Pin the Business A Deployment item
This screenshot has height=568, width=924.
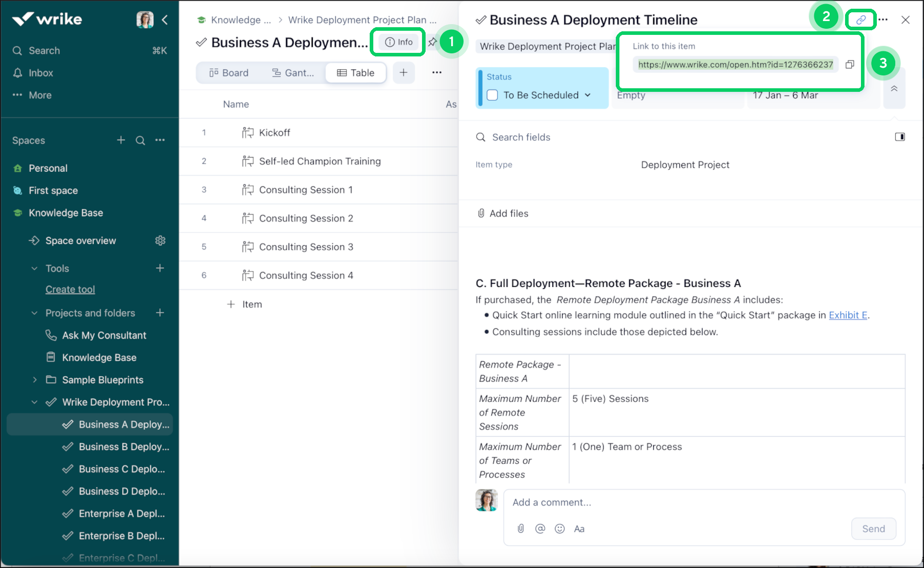pyautogui.click(x=433, y=42)
